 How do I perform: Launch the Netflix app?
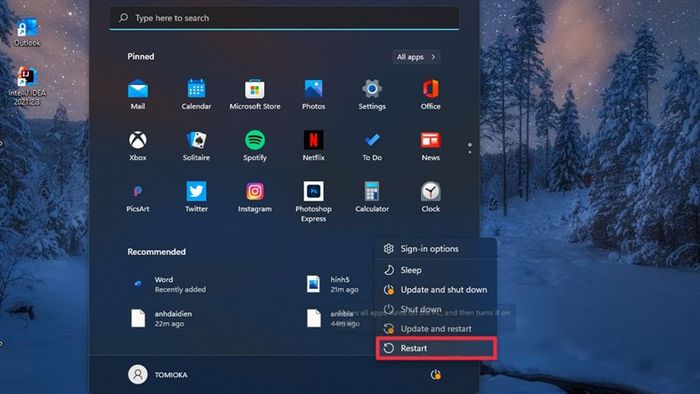coord(313,145)
